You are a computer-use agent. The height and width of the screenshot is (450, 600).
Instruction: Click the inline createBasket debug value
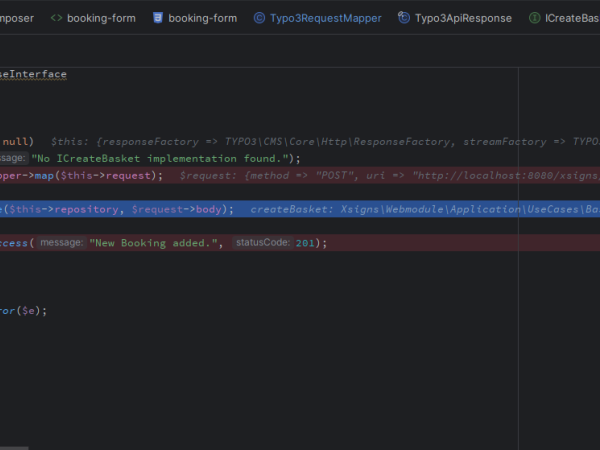click(420, 209)
